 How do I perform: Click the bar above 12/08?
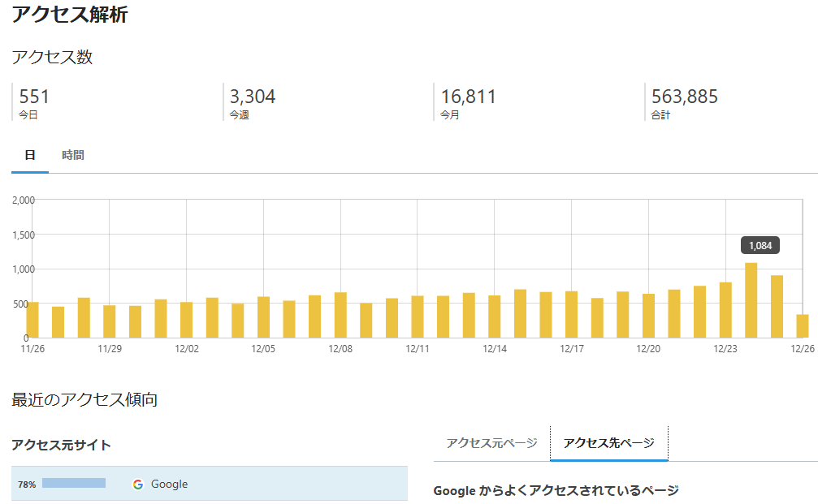[x=340, y=315]
